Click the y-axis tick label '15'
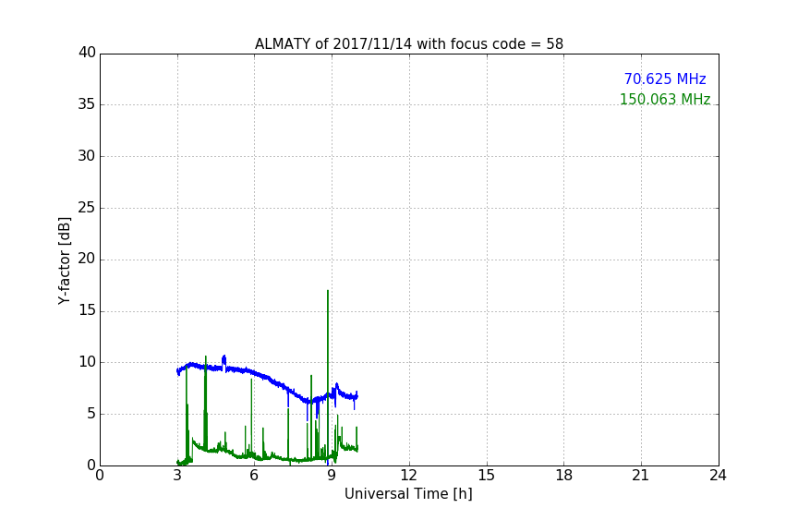 tap(87, 310)
